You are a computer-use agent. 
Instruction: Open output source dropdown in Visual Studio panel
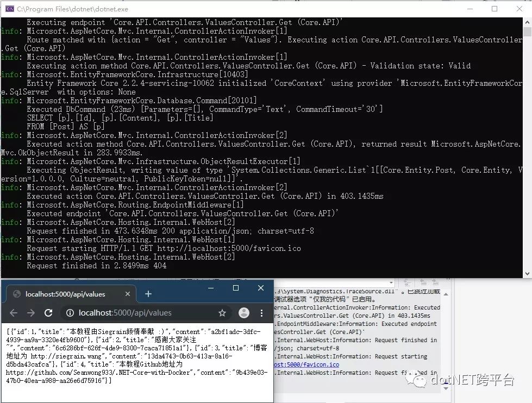point(391,282)
